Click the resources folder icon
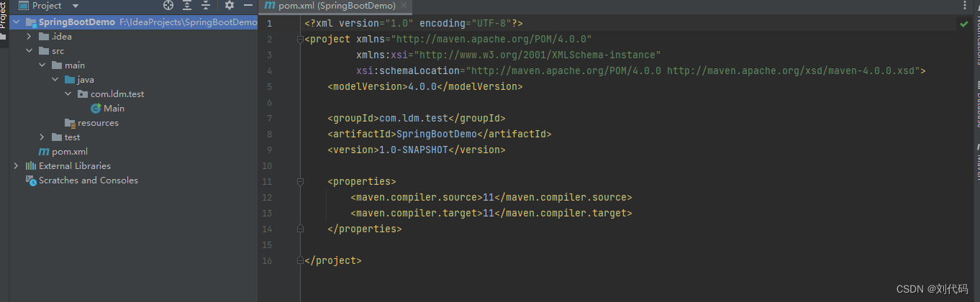 click(x=70, y=123)
